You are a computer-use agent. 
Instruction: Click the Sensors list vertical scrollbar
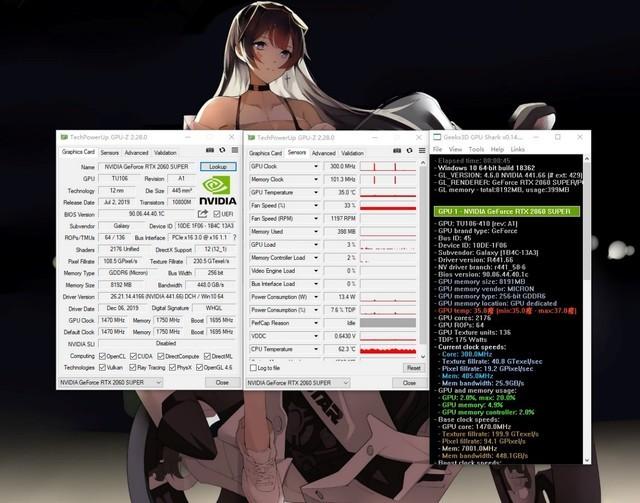423,259
